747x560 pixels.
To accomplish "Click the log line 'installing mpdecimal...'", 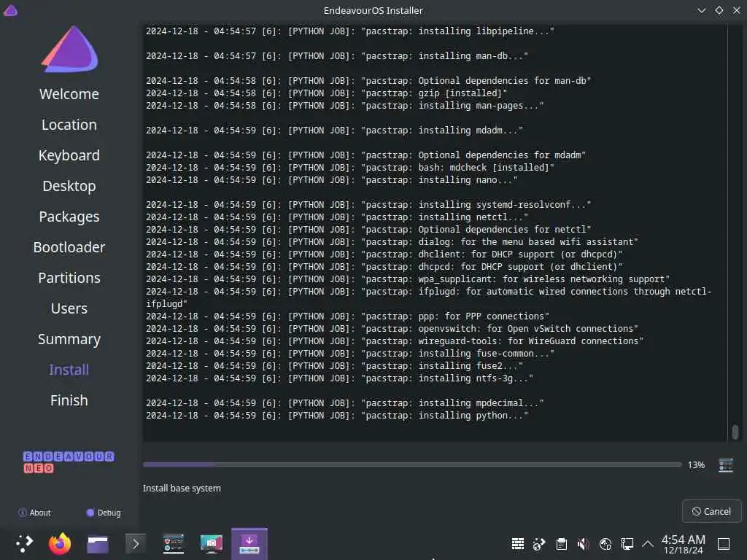I will 345,402.
